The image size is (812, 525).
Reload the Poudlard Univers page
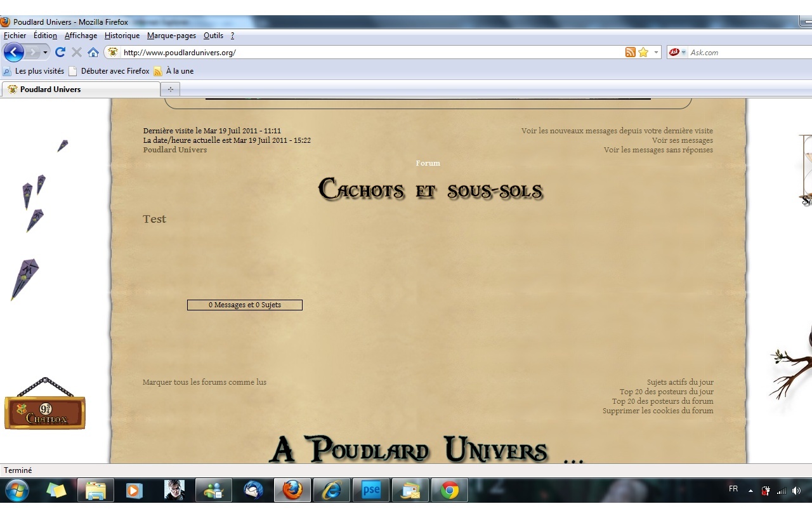[60, 52]
